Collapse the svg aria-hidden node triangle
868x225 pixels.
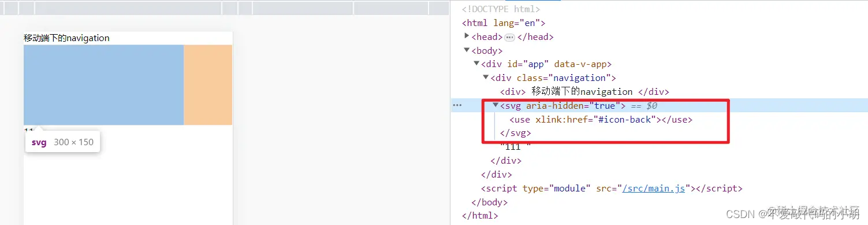tap(495, 105)
